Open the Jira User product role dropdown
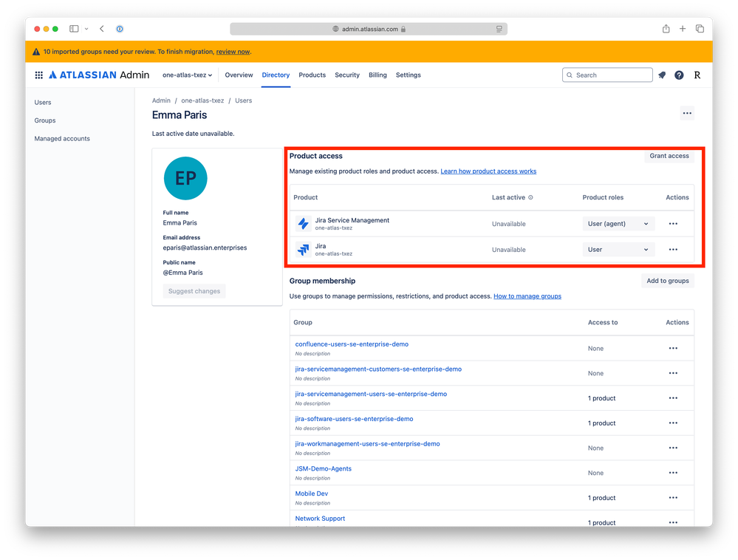The image size is (738, 560). tap(618, 250)
